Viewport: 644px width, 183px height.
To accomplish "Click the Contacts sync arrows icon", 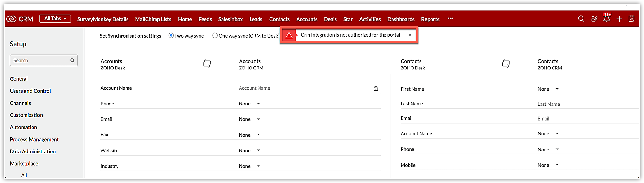I will click(506, 64).
